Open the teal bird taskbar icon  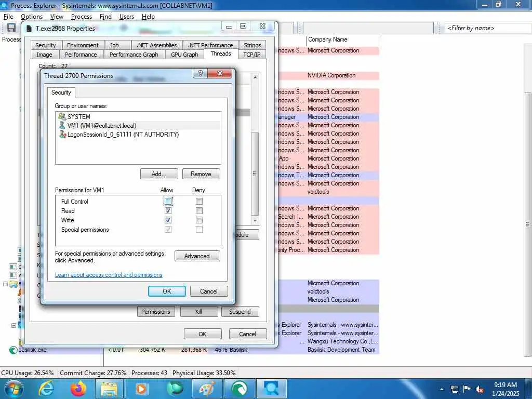point(175,389)
